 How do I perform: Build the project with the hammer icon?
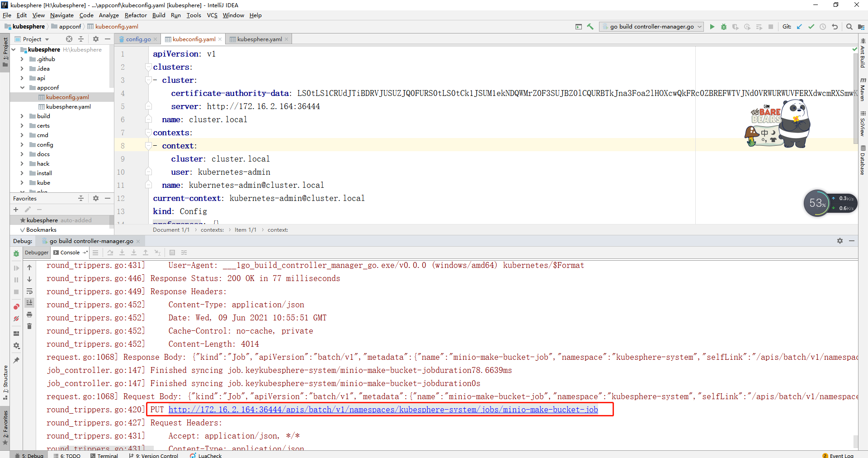pos(590,27)
